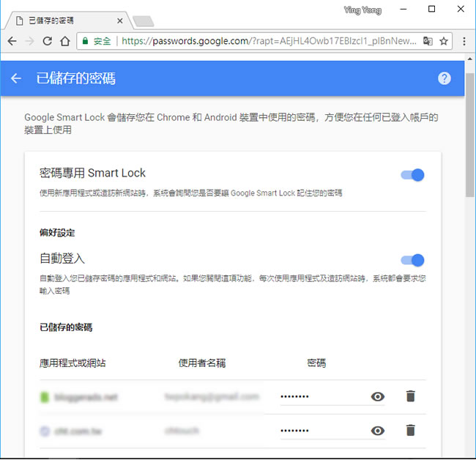Click the URL address bar

264,41
